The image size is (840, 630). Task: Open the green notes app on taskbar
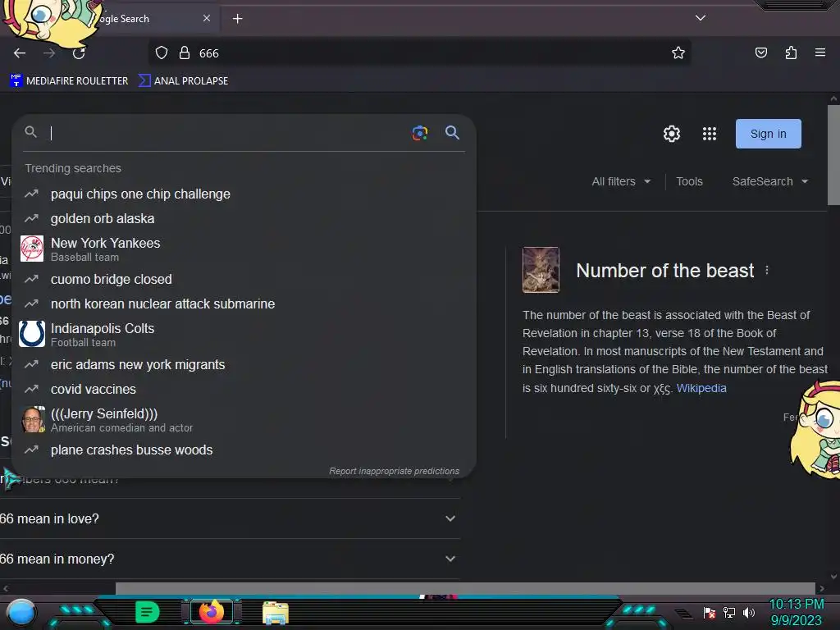coord(148,612)
